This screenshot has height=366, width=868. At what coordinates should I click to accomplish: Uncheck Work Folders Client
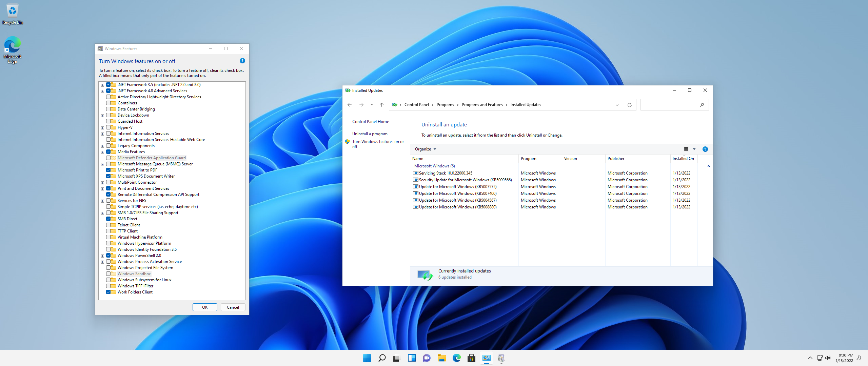pos(108,292)
